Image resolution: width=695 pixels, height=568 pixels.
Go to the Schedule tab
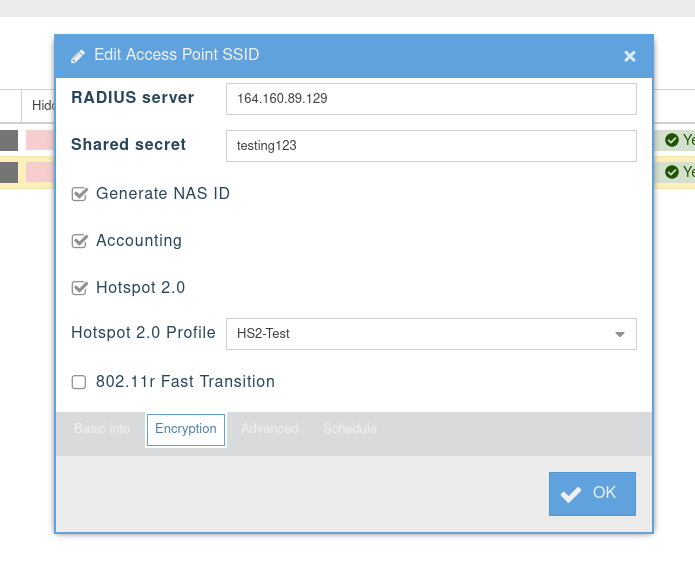pyautogui.click(x=350, y=429)
